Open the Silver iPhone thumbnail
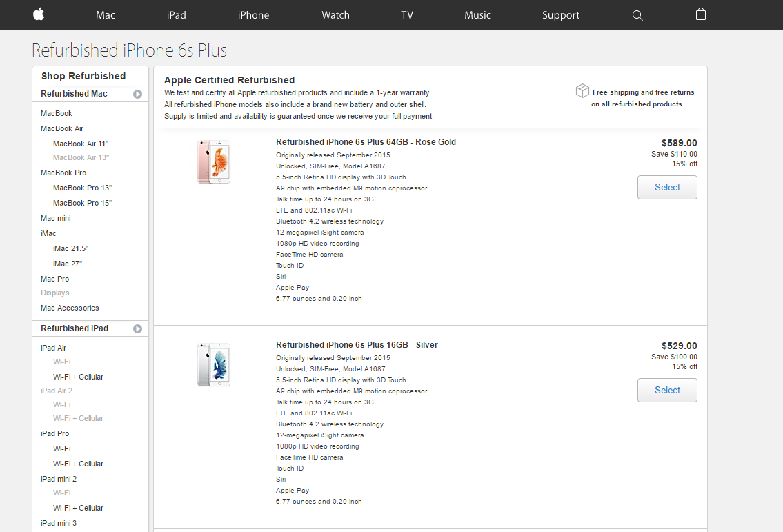The height and width of the screenshot is (532, 783). 214,364
